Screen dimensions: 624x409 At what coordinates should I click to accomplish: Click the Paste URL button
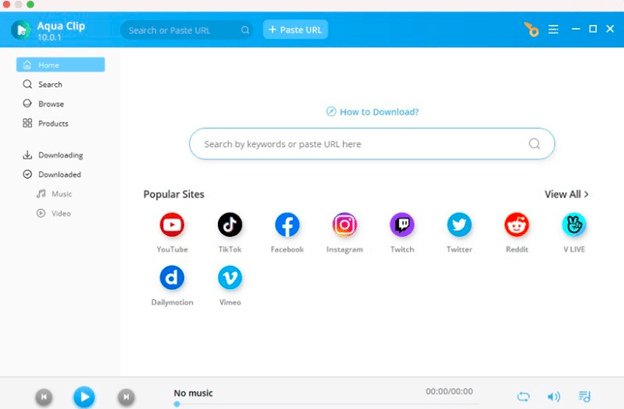click(295, 29)
